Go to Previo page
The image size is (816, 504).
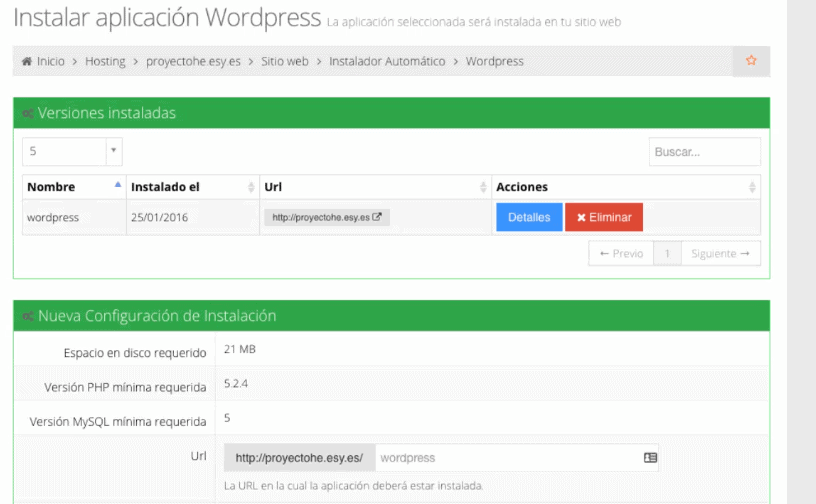tap(621, 254)
